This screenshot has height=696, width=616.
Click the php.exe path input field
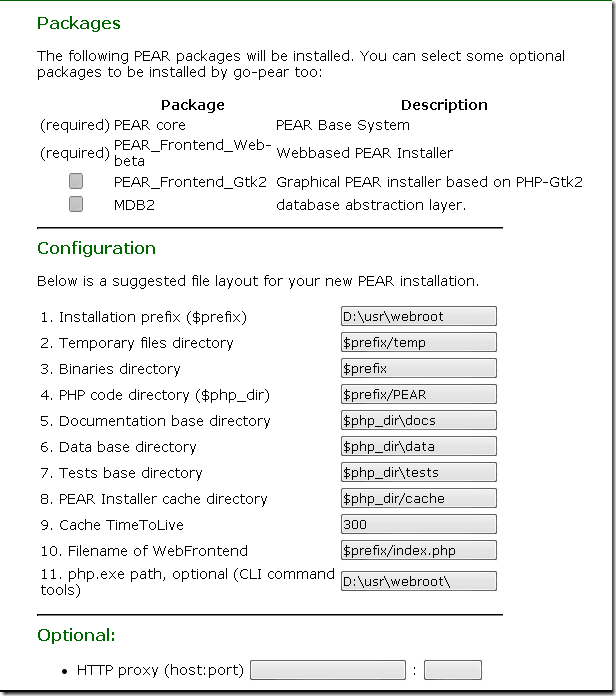pyautogui.click(x=418, y=581)
